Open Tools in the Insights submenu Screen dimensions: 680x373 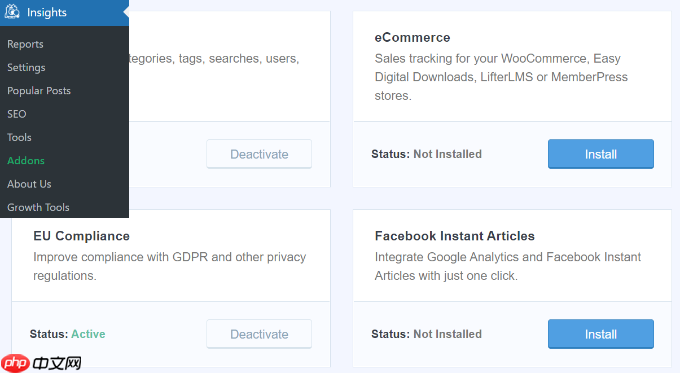click(19, 137)
